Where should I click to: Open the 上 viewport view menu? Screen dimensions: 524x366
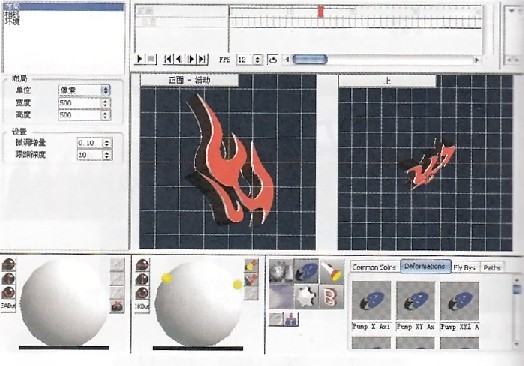click(387, 81)
